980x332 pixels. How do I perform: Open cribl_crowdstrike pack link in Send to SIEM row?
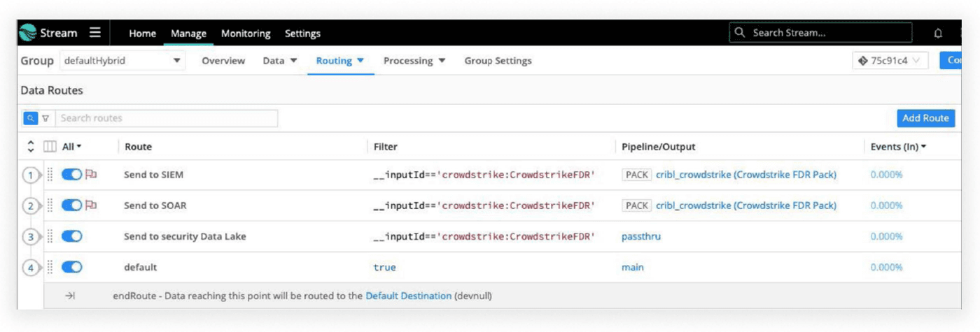point(746,175)
